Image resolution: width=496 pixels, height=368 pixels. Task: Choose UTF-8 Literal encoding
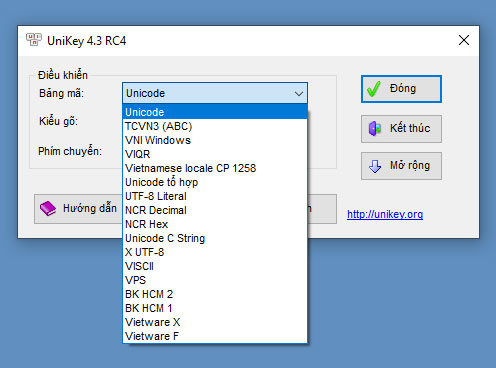[x=215, y=196]
